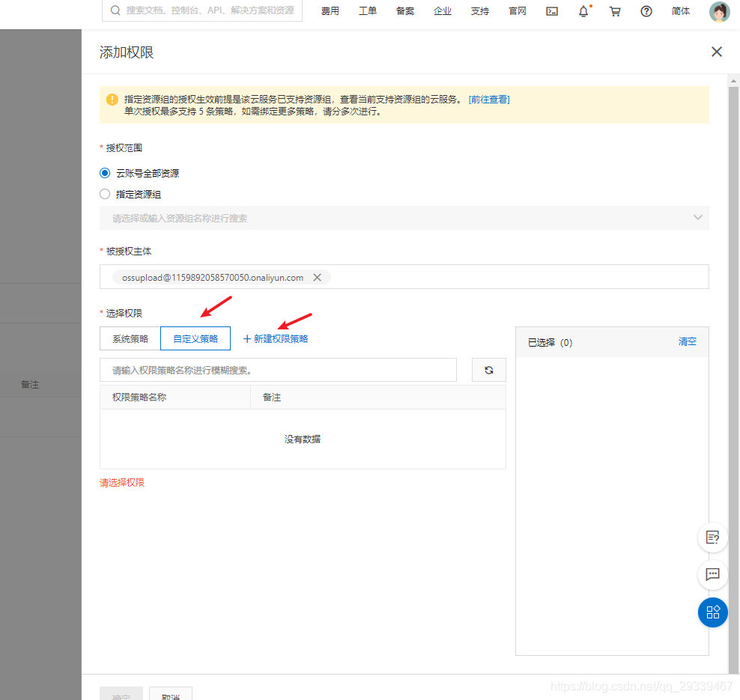Click 新建权限策略 link
The width and height of the screenshot is (740, 700).
tap(276, 338)
